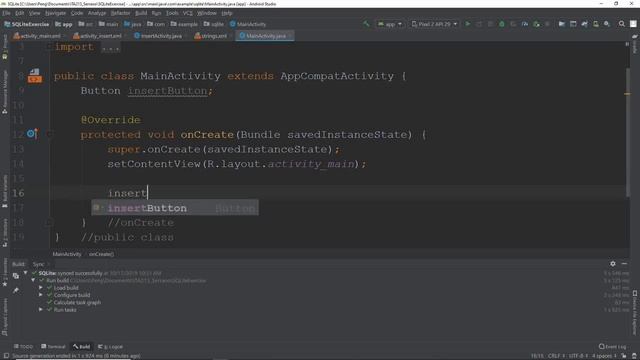Image resolution: width=640 pixels, height=360 pixels.
Task: Click the override gutter icon on the onCreate line
Action: tap(32, 133)
